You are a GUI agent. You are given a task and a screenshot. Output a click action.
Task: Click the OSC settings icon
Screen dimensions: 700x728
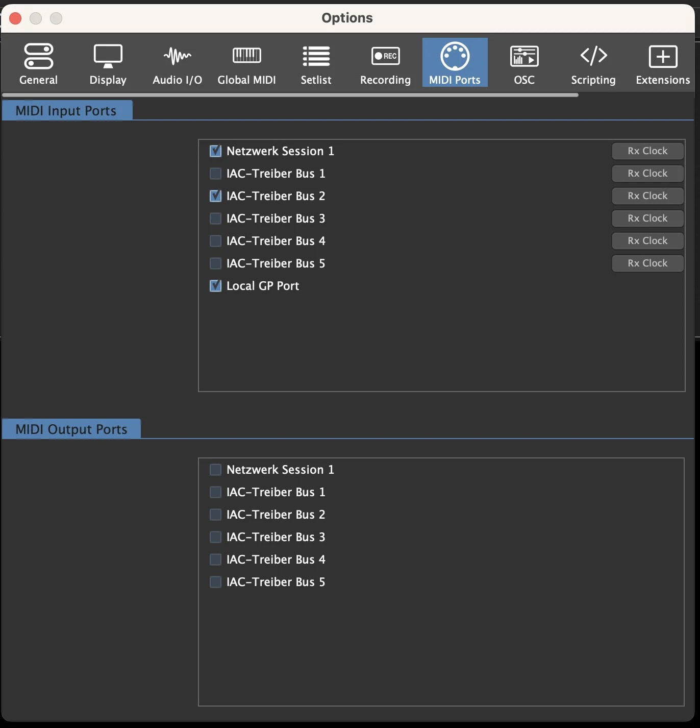click(523, 62)
